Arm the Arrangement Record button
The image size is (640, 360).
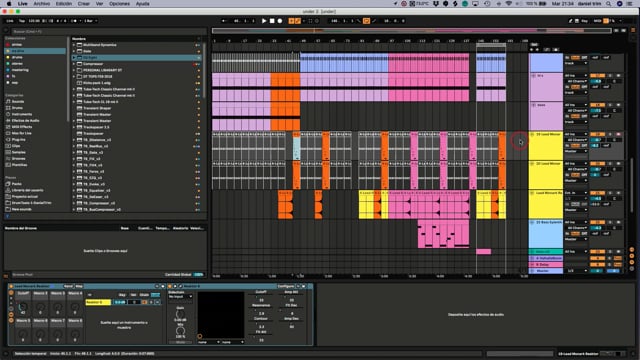(280, 21)
